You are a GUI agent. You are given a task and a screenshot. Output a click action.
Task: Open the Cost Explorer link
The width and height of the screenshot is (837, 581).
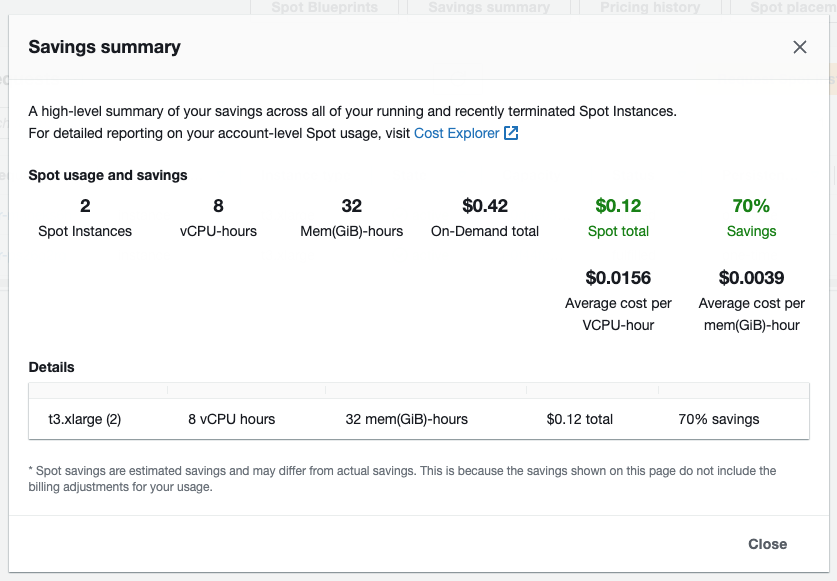456,133
